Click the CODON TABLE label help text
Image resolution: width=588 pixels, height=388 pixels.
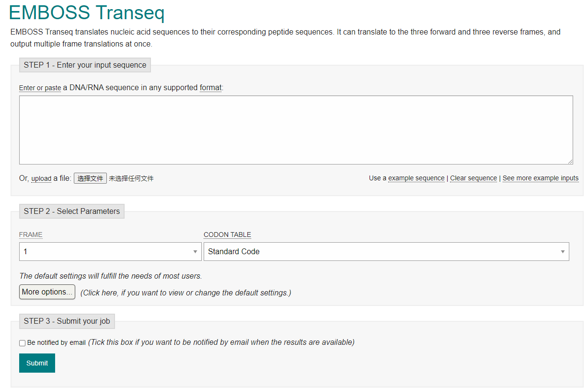click(x=227, y=235)
